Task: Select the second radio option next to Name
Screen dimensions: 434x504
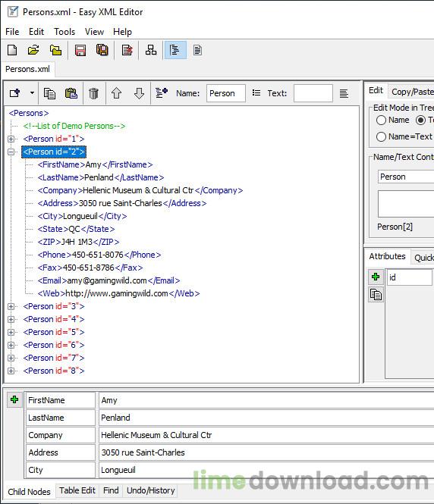Action: click(420, 120)
